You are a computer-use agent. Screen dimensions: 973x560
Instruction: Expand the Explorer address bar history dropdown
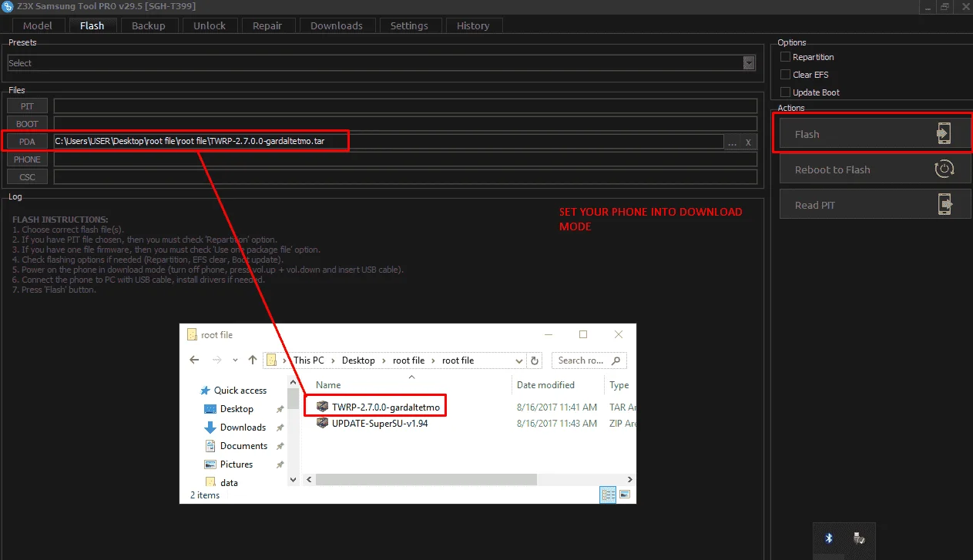(520, 360)
